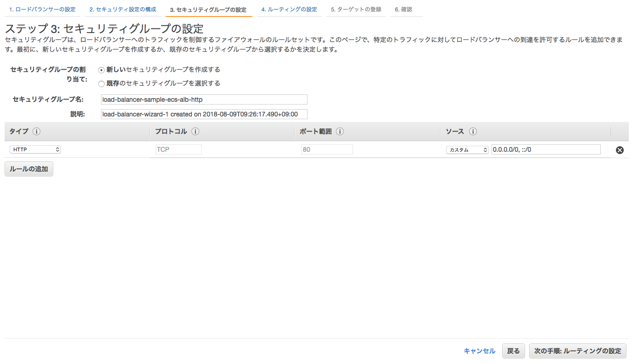Open info icon next to タイプ header
This screenshot has height=364, width=632.
[37, 132]
